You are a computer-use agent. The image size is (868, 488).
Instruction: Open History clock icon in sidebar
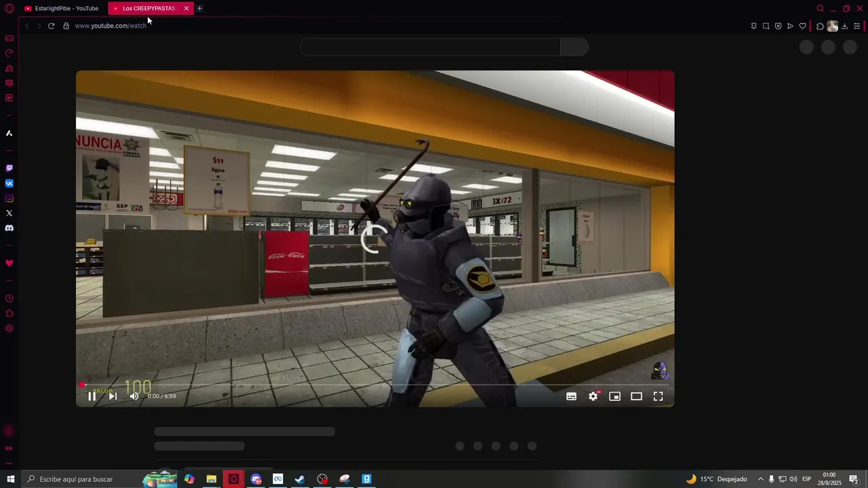(9, 298)
